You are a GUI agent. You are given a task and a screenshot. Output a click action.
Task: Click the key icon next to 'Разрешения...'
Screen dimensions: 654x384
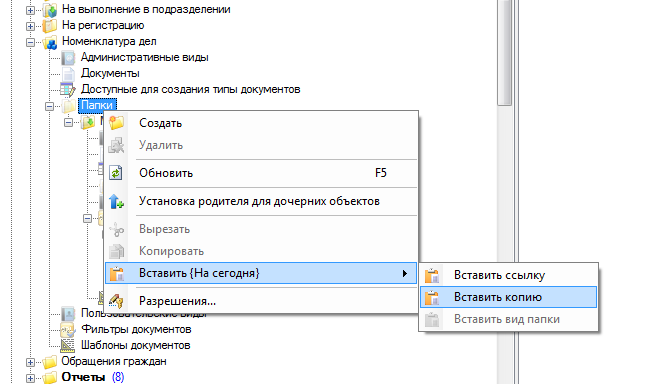pos(116,301)
